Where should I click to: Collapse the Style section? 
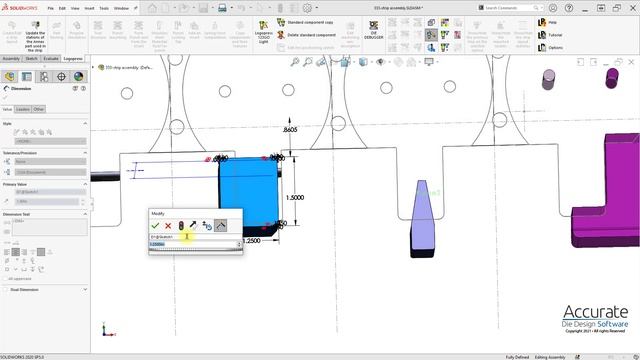(85, 123)
